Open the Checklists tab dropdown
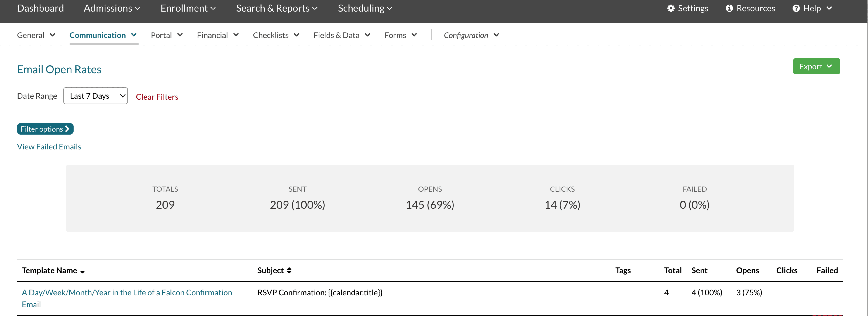 click(276, 35)
